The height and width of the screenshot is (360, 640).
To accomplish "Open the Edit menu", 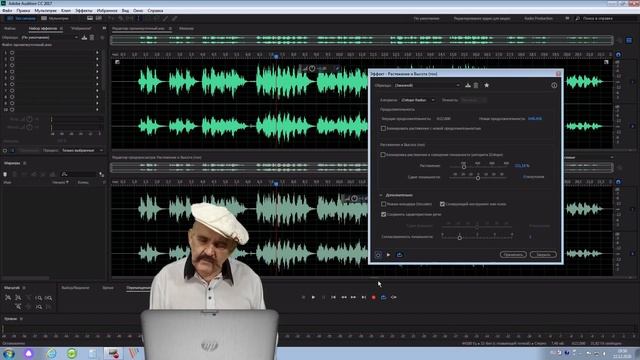I will pos(23,11).
